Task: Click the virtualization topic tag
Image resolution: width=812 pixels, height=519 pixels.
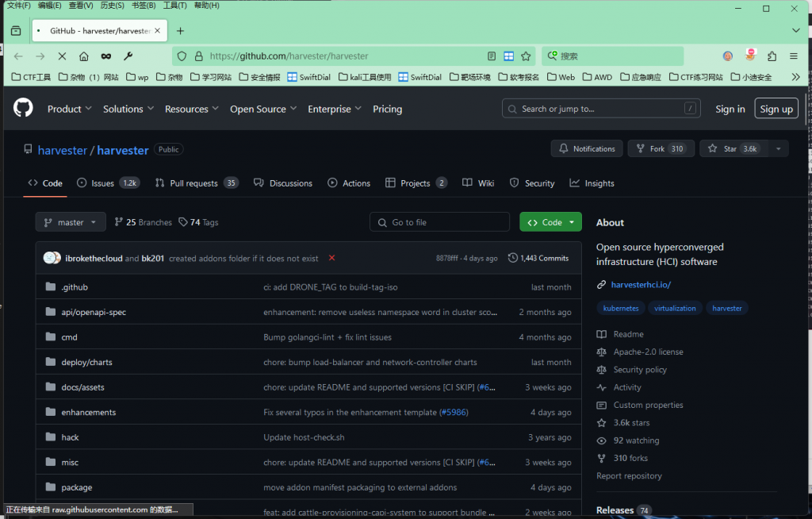Action: 675,308
